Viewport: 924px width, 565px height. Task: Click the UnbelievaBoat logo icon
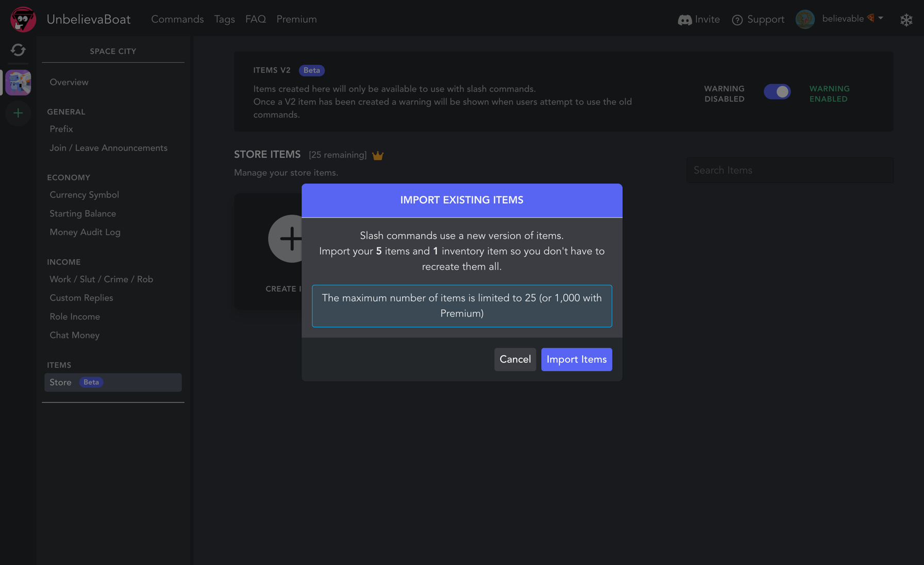pos(23,20)
